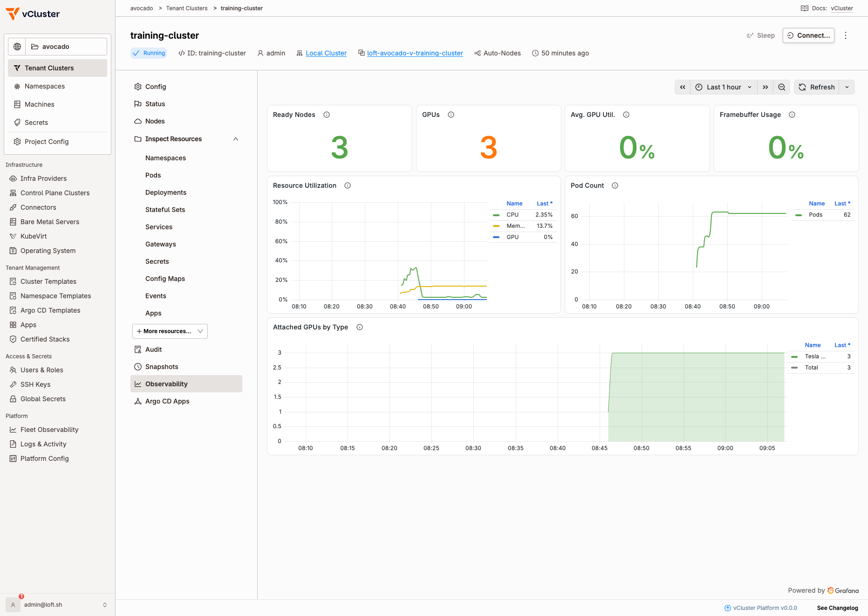Open Fleet Observability in sidebar
Screen dimensions: 868x616
tap(49, 430)
